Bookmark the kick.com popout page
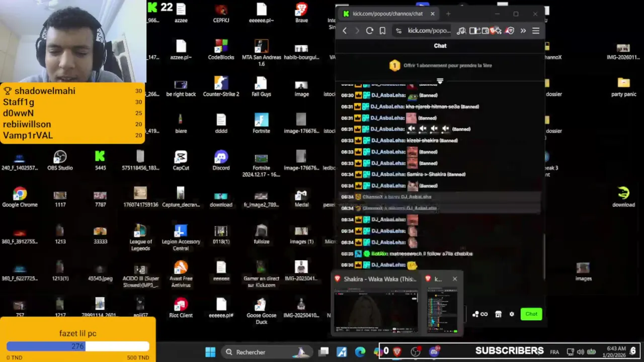Image resolution: width=644 pixels, height=362 pixels. pos(382,31)
